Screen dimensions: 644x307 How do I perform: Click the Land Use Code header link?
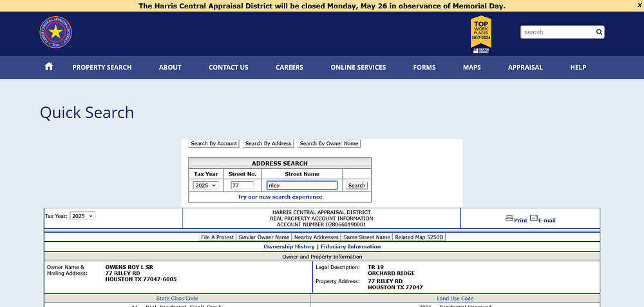[455, 299]
